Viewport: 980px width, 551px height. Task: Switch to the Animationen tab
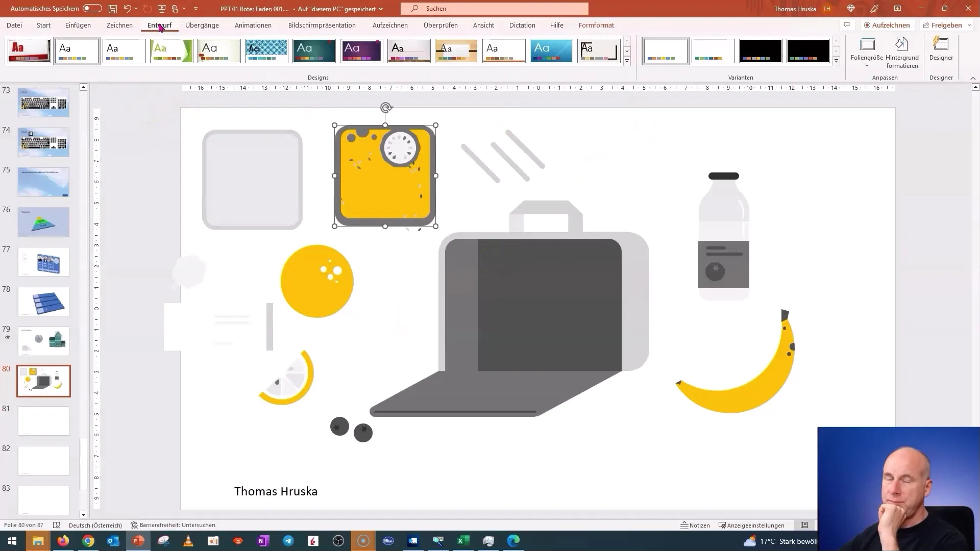click(x=253, y=25)
